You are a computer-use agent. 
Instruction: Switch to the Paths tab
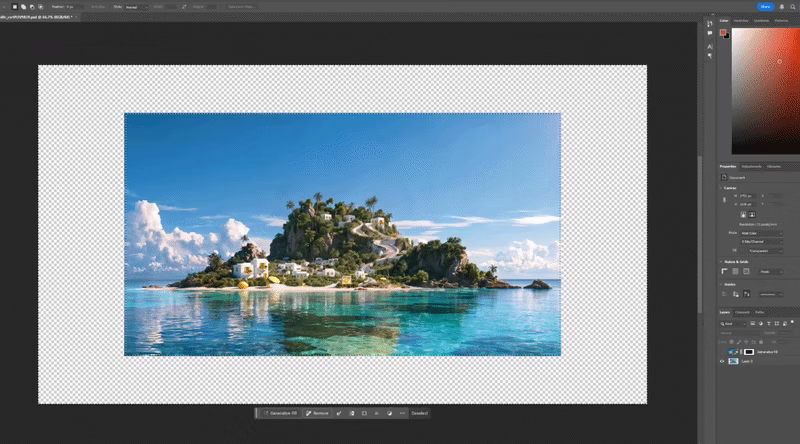point(759,312)
